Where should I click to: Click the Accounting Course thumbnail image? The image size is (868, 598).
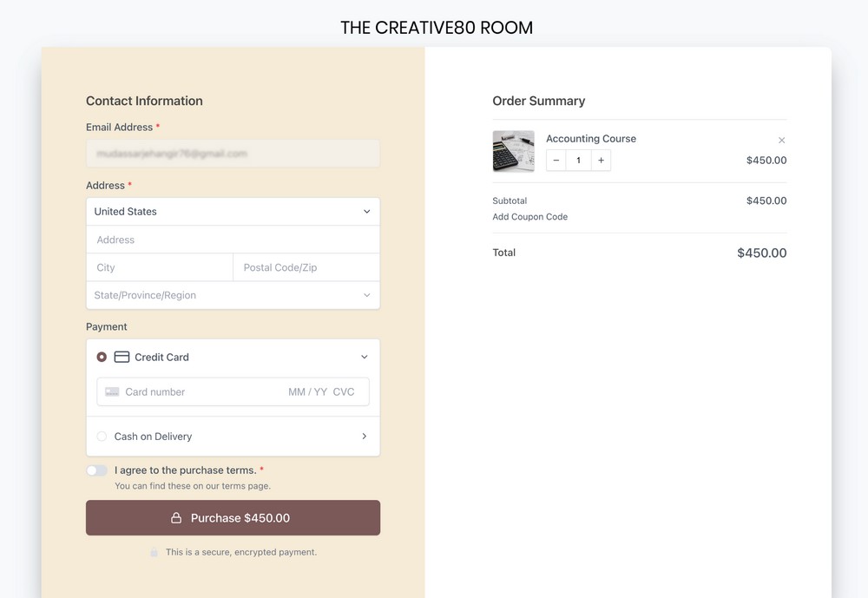point(513,150)
